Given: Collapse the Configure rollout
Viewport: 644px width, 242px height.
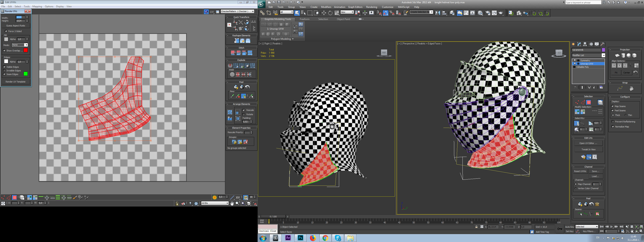Looking at the screenshot, I should click(x=611, y=97).
